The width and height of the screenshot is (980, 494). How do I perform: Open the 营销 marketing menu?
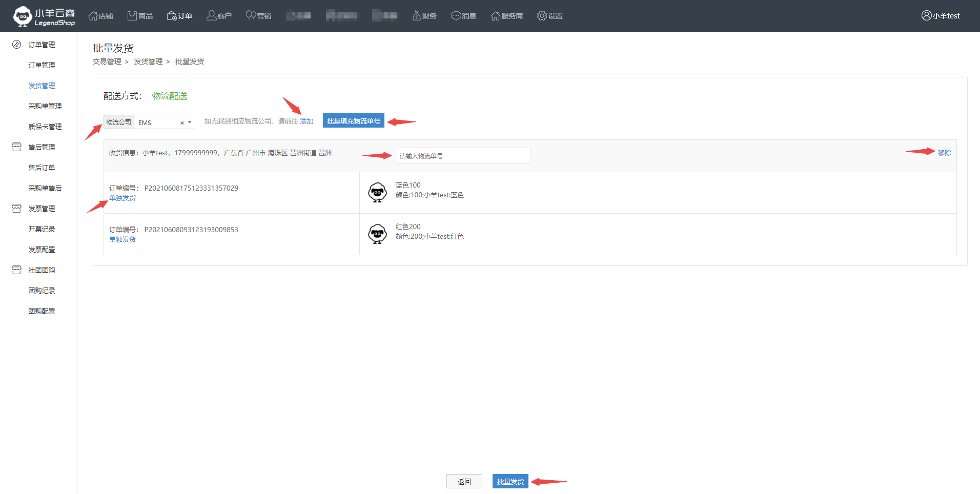click(258, 16)
